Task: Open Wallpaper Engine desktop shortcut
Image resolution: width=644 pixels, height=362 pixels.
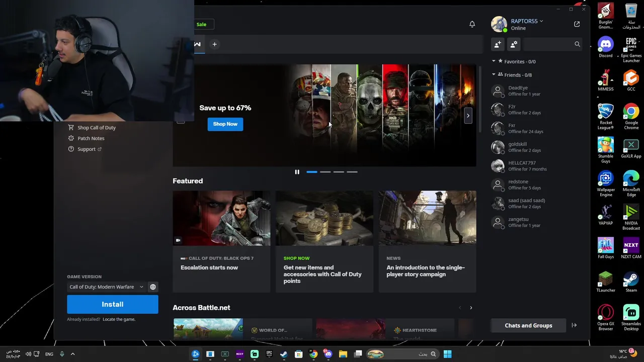Action: (x=606, y=184)
